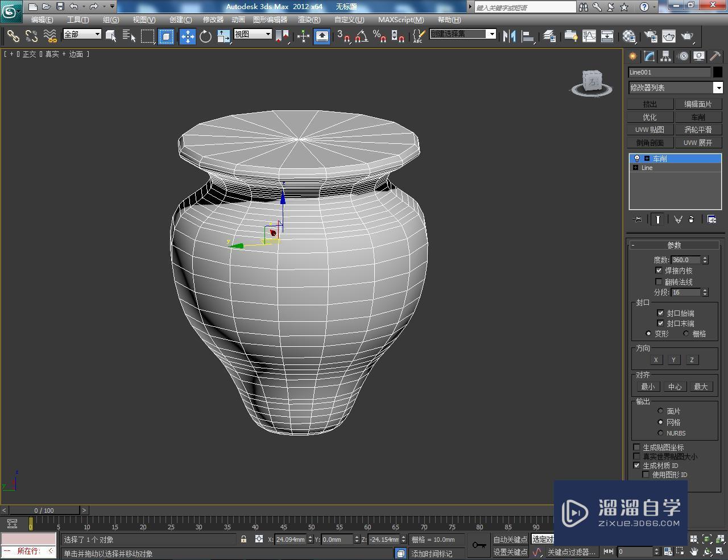Click the Align tool icon
728x560 pixels.
pos(528,36)
